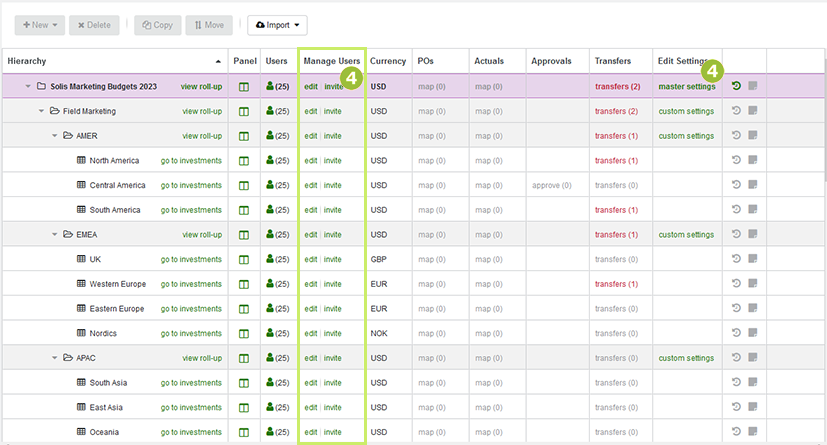Open panel icon in Oceania row

(244, 432)
